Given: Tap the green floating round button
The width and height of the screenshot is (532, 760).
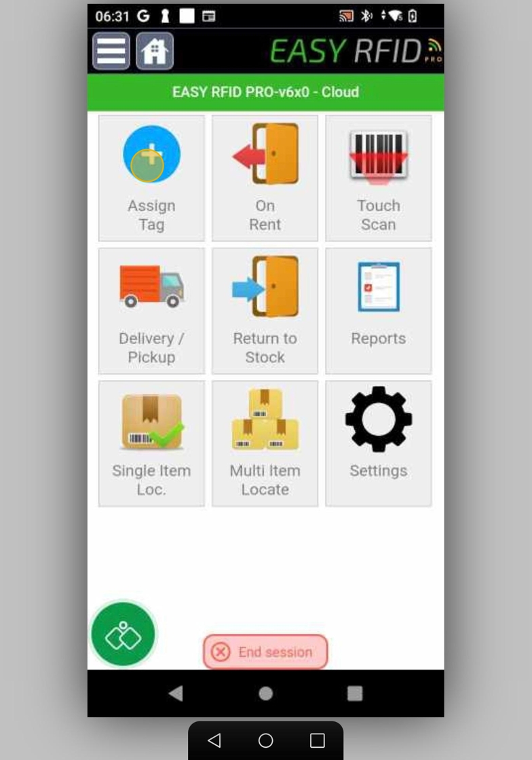Looking at the screenshot, I should 123,634.
